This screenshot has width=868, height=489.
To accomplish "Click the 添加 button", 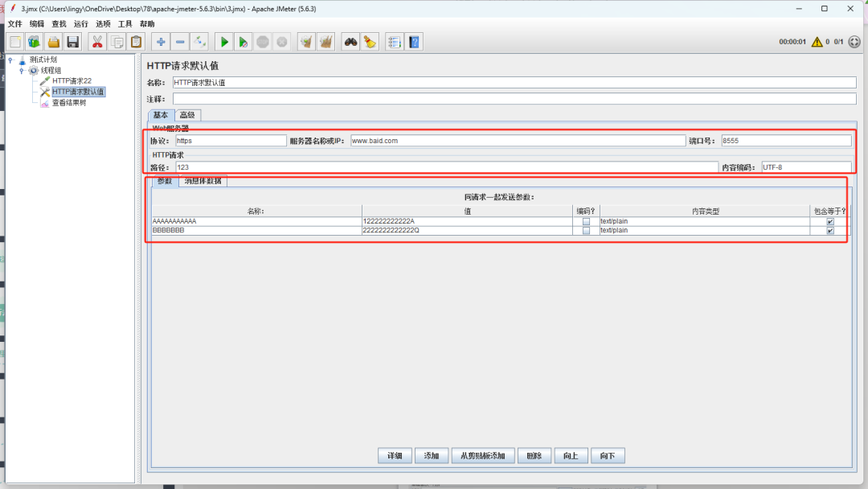I will [x=431, y=456].
